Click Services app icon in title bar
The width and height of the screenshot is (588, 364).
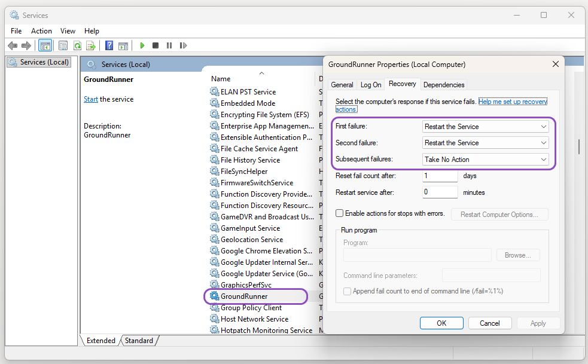[x=14, y=15]
